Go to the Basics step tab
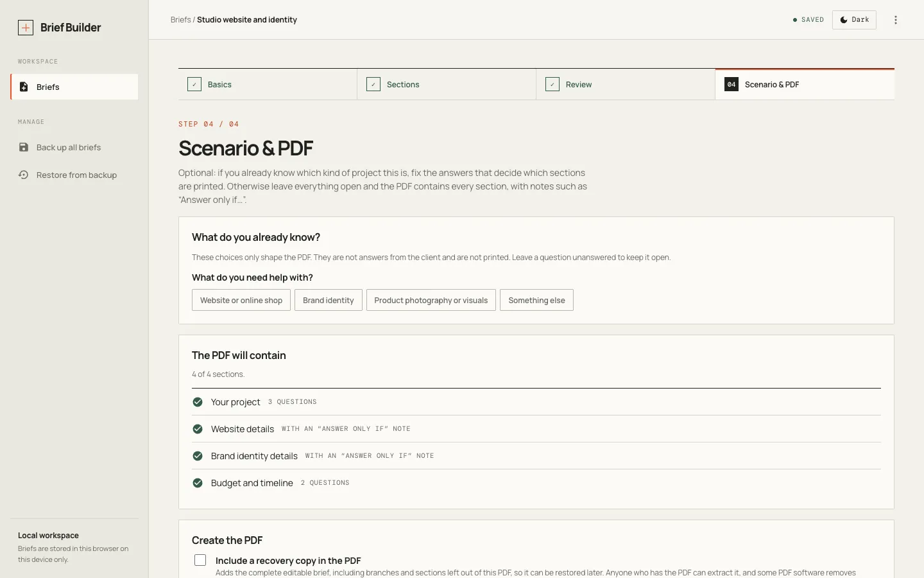 click(268, 84)
